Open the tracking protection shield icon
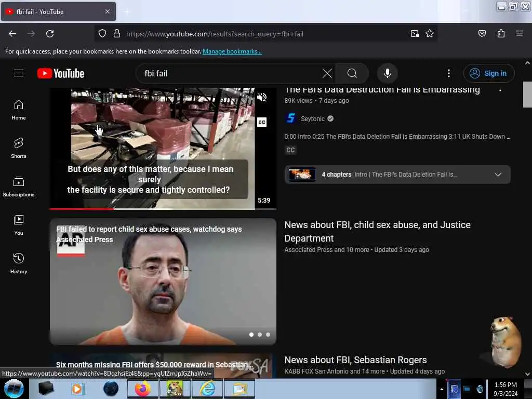 pyautogui.click(x=102, y=34)
